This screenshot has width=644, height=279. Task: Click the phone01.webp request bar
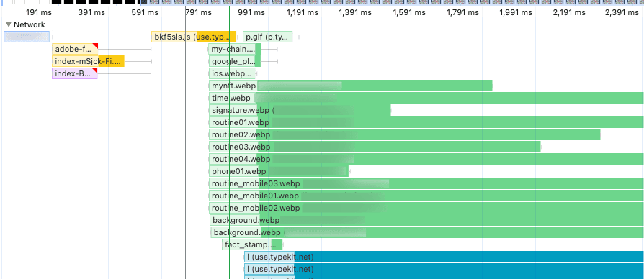279,171
